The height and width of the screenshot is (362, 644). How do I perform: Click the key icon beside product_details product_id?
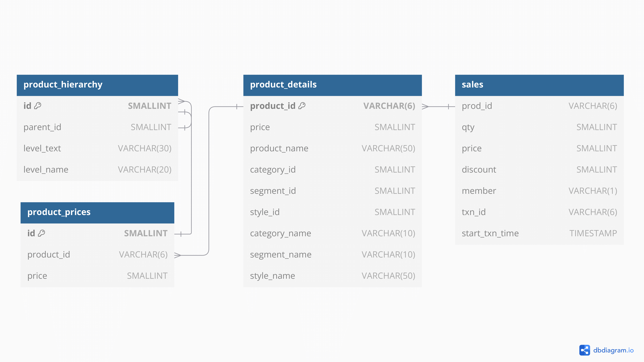click(302, 106)
